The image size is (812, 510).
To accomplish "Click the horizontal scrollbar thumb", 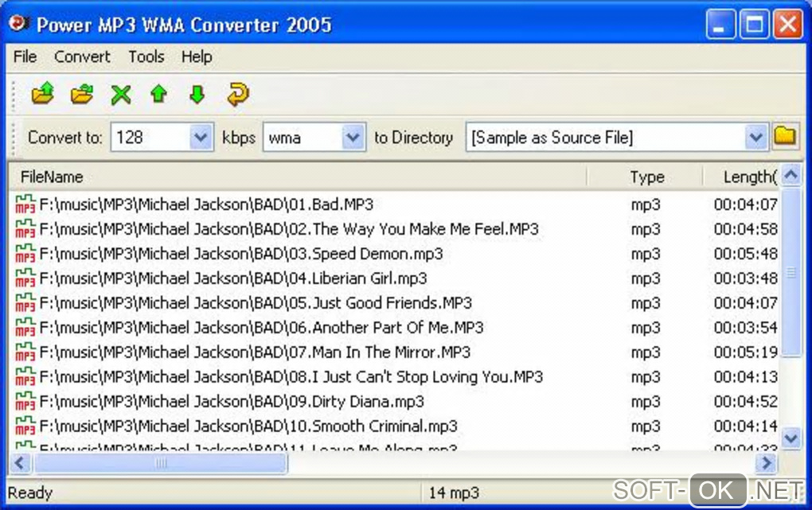I will click(161, 462).
